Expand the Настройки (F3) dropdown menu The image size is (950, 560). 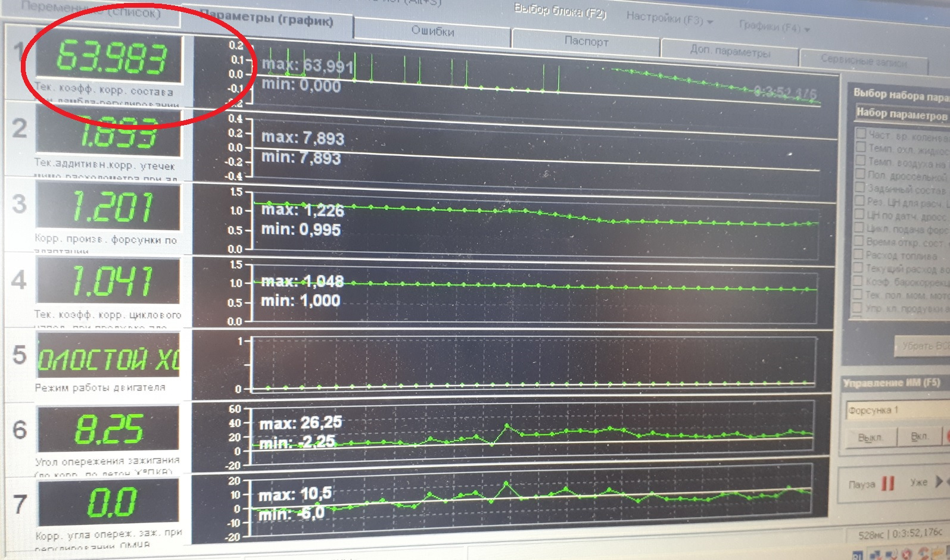click(669, 19)
